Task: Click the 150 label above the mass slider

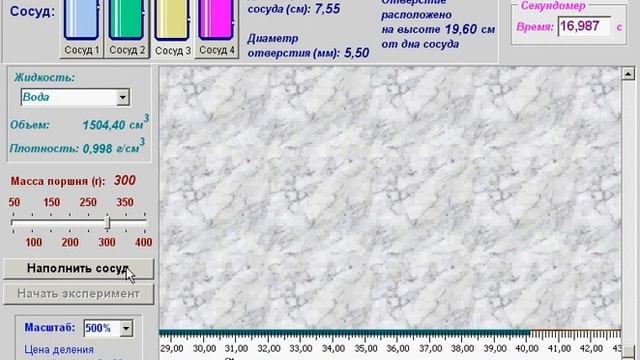Action: click(51, 202)
